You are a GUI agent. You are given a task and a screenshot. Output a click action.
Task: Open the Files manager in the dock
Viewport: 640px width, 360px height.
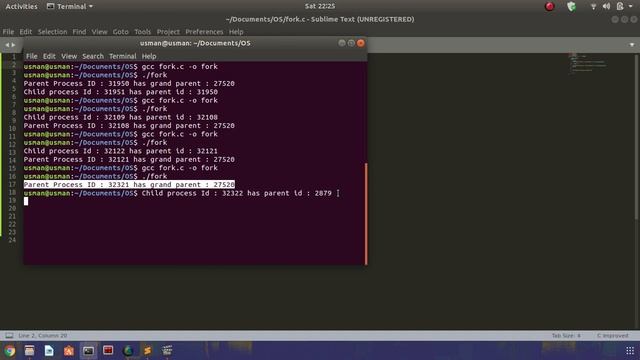click(29, 351)
